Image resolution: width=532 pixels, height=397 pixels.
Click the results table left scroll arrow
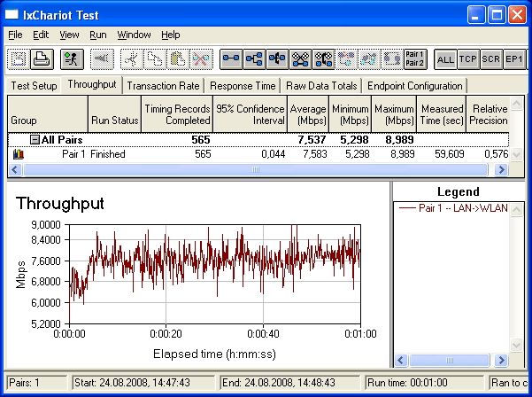15,169
